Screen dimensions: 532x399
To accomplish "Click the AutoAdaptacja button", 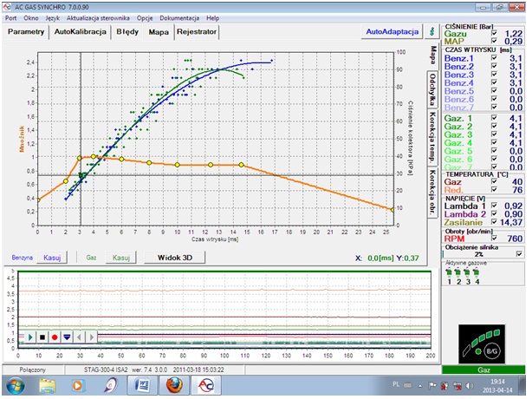I will click(393, 31).
